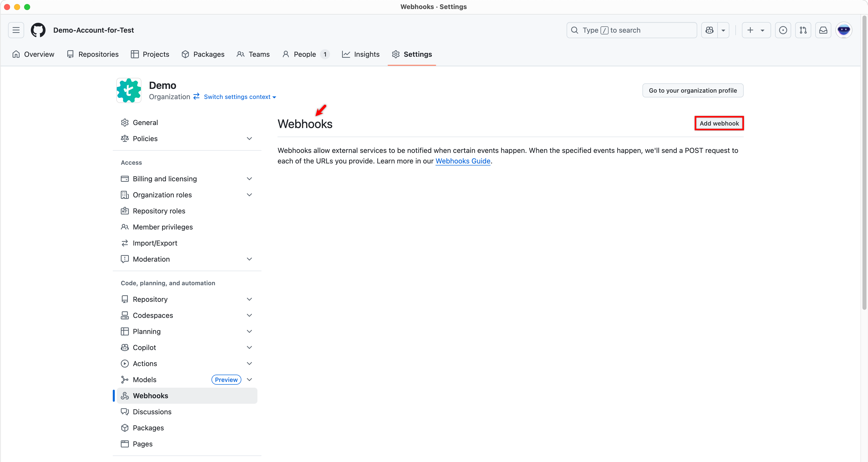Click the search input field
868x462 pixels.
tap(632, 30)
